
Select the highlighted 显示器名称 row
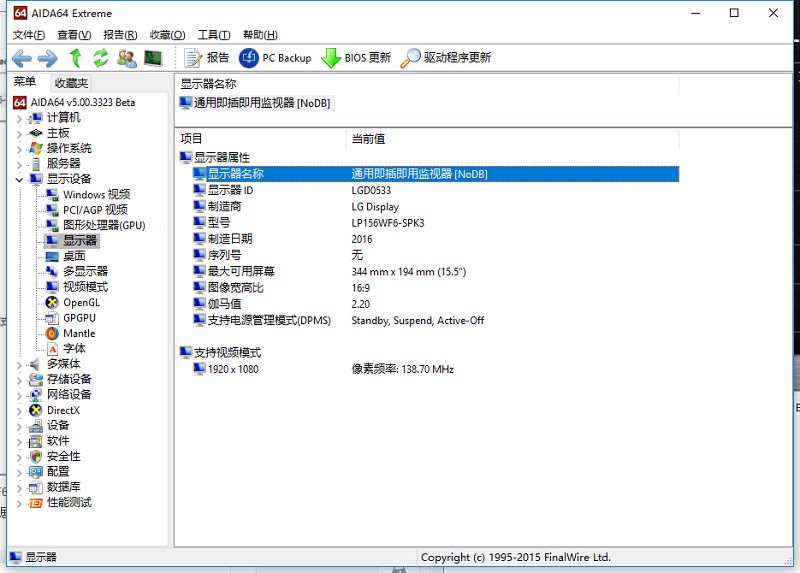(436, 174)
